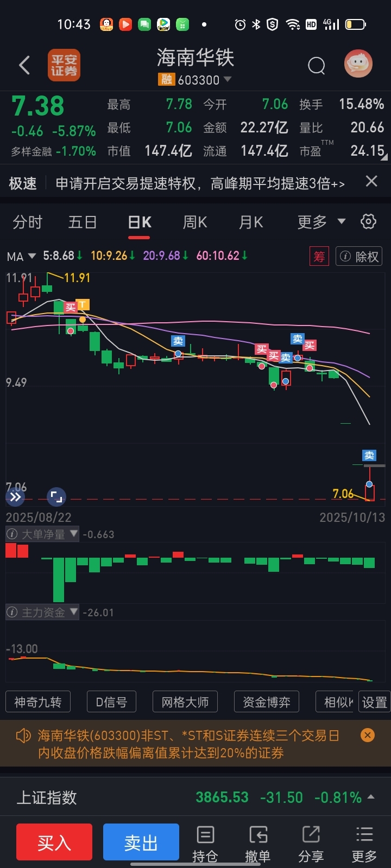The height and width of the screenshot is (868, 391).
Task: Tap the 金额 22.27亿 value
Action: 264,127
